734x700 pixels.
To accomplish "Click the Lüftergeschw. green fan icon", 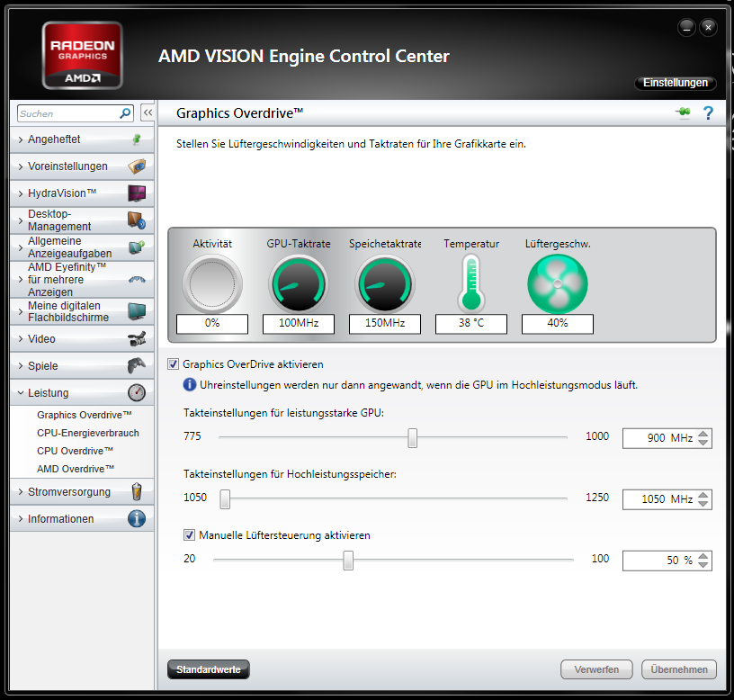I will click(x=558, y=283).
